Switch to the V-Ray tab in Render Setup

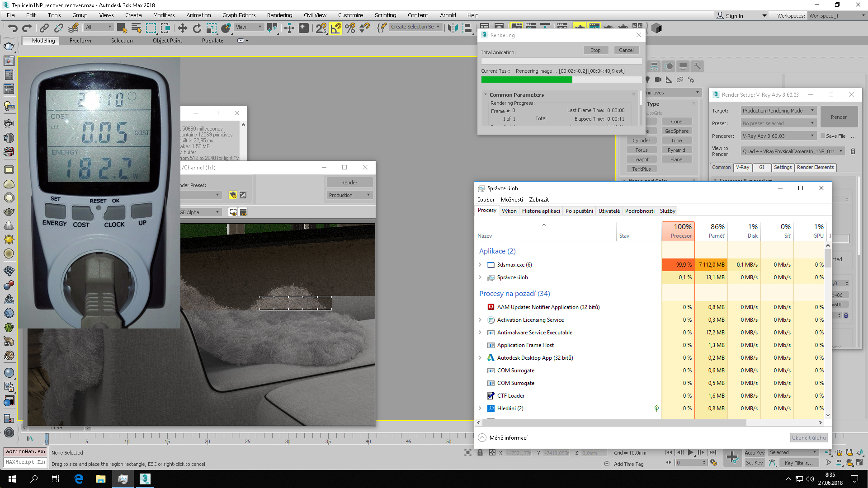pos(742,168)
